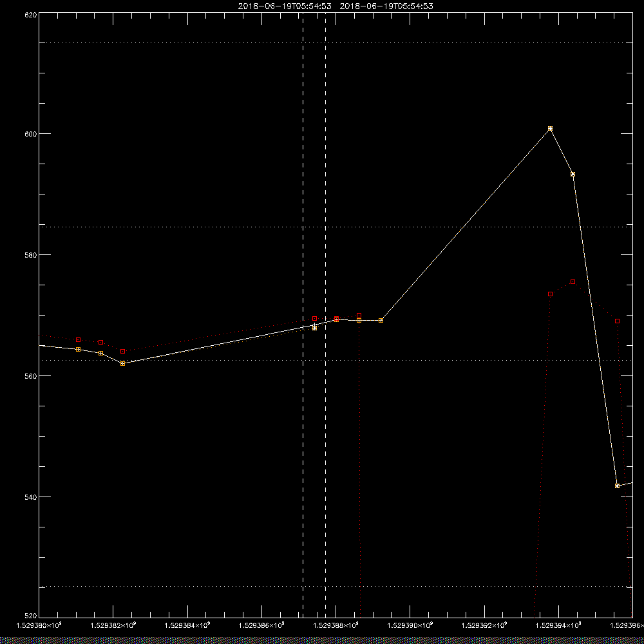Viewport: 644px width, 644px height.
Task: Pick the rightmost red square near 569
Action: coord(618,321)
